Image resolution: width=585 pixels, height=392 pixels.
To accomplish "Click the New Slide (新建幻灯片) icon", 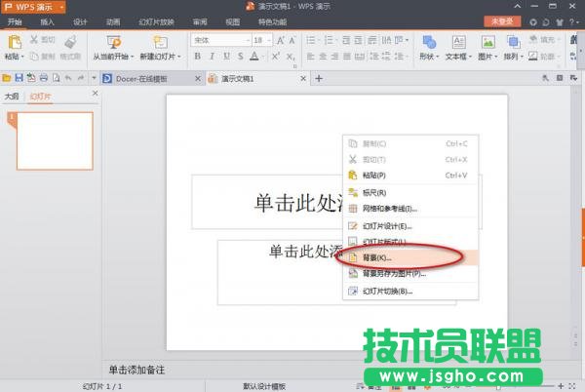I will 159,42.
